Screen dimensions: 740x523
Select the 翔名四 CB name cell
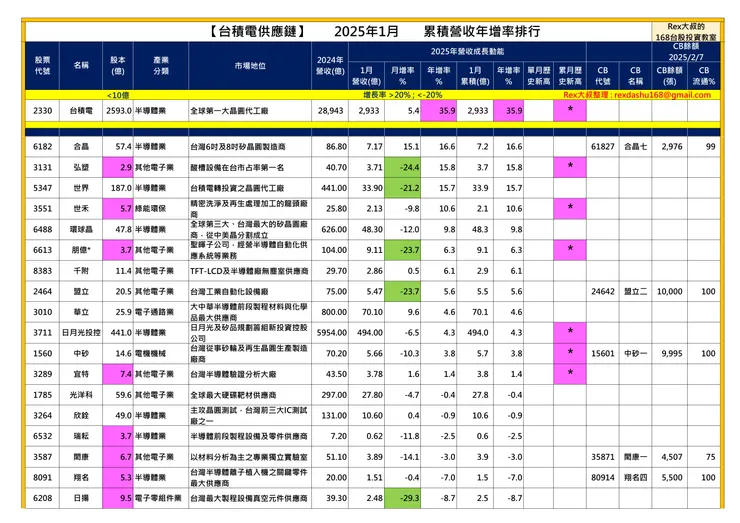click(635, 478)
